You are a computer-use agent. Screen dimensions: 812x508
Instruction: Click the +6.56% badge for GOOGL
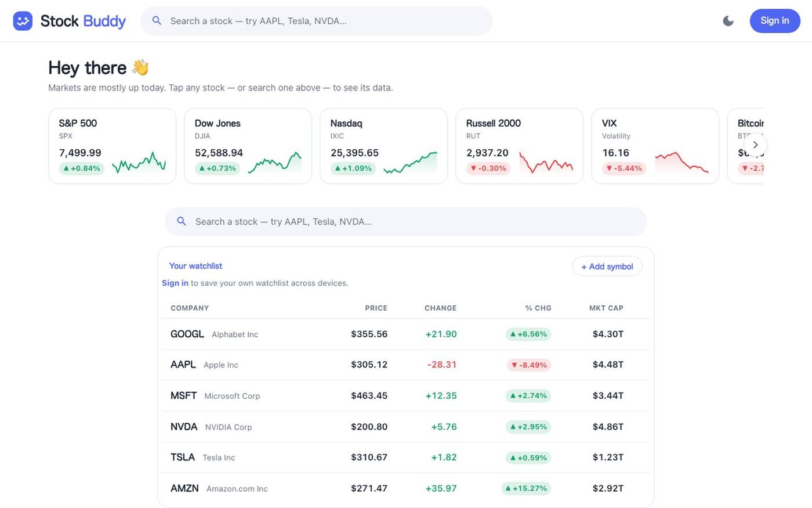click(x=528, y=334)
